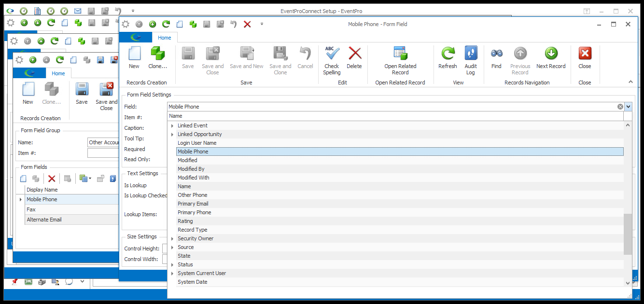Click the scroll down arrow of the field list
Screen dimensions: 644x304
[628, 283]
